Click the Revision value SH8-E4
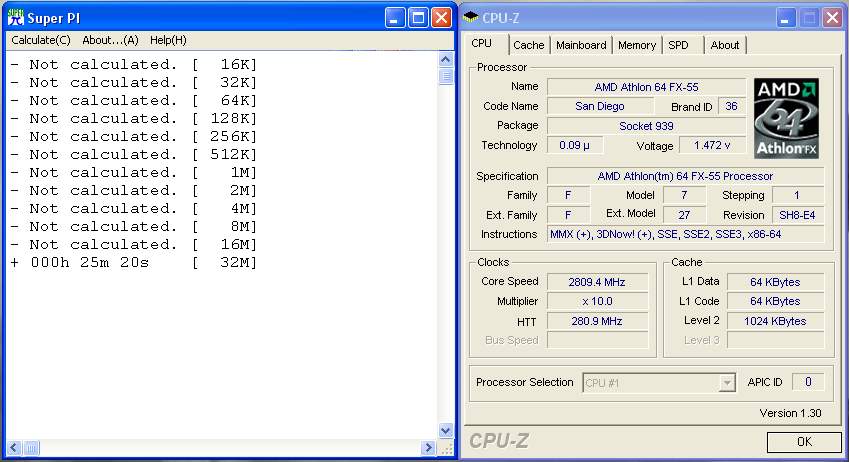This screenshot has width=849, height=462. coord(798,216)
